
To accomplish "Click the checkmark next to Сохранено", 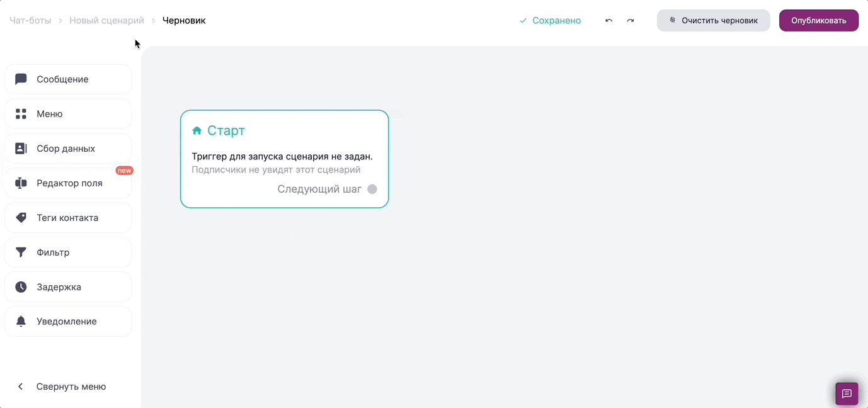I will click(523, 21).
